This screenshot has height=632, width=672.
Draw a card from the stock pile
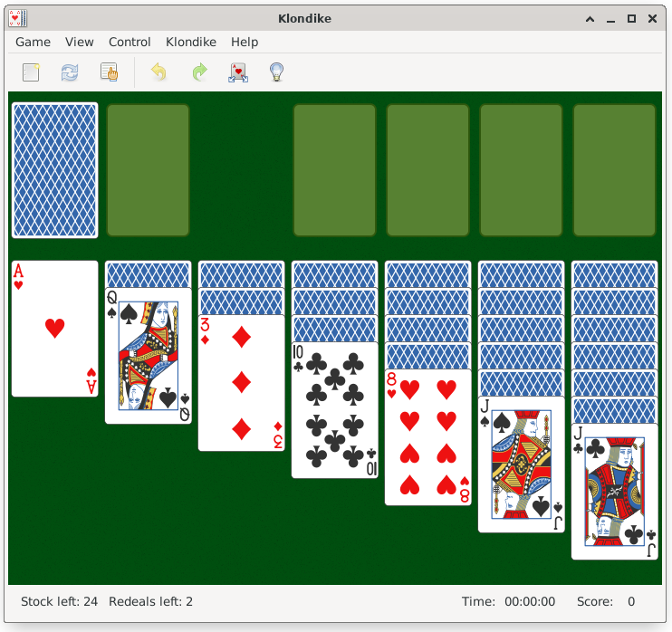pyautogui.click(x=54, y=170)
